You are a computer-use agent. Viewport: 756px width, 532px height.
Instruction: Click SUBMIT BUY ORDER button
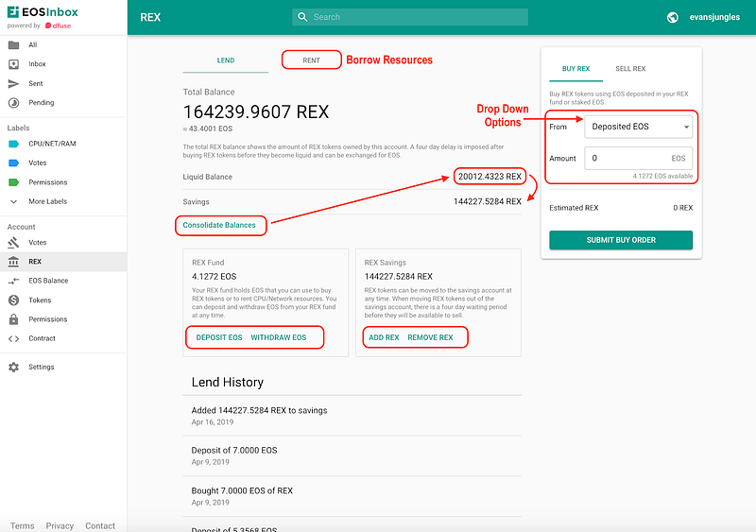(x=621, y=240)
